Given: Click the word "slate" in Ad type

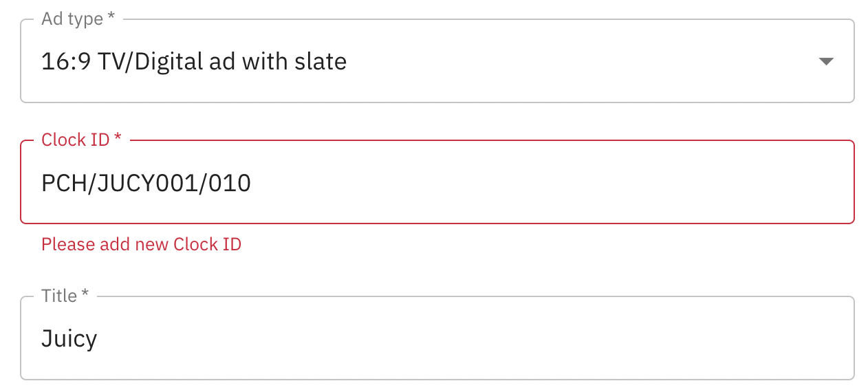Looking at the screenshot, I should (323, 62).
